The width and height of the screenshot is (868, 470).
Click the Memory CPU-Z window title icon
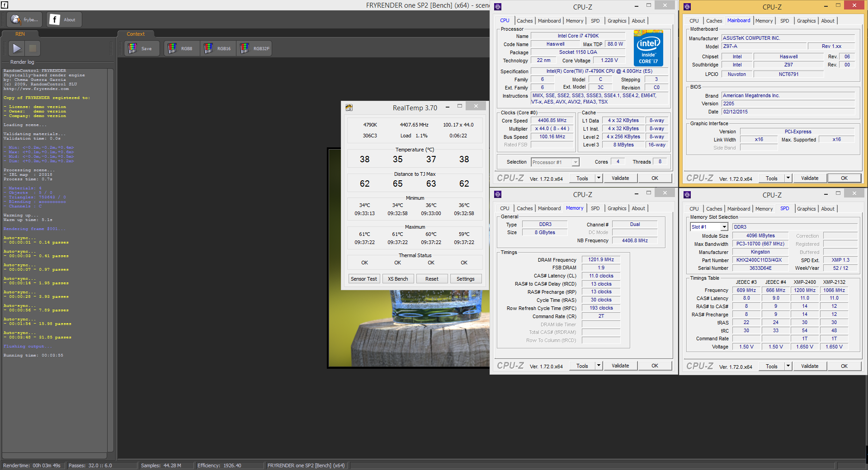pos(498,194)
